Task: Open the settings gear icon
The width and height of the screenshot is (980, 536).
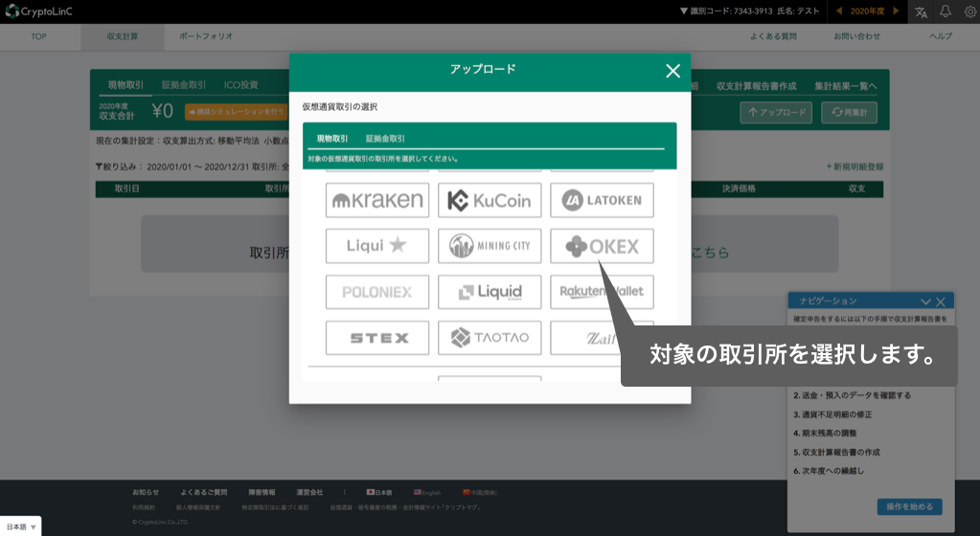Action: pos(970,11)
